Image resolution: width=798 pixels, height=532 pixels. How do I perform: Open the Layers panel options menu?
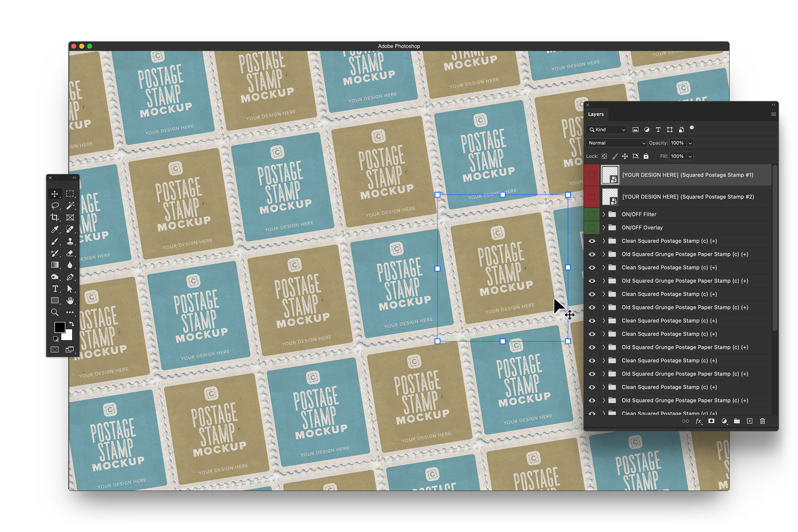coord(773,114)
